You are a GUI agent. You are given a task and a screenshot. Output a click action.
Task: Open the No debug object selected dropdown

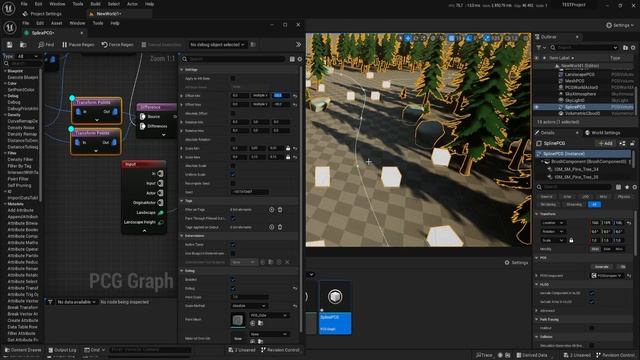pyautogui.click(x=218, y=44)
